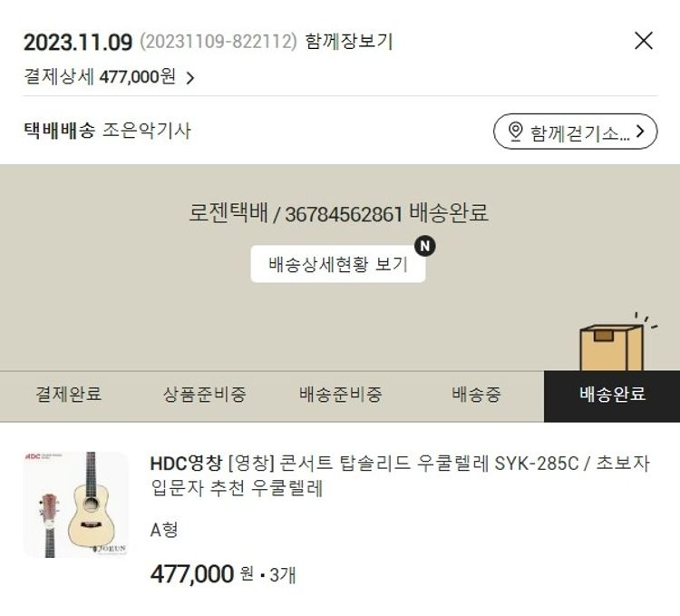This screenshot has width=680, height=616.
Task: Click the N badge icon
Action: 425,246
